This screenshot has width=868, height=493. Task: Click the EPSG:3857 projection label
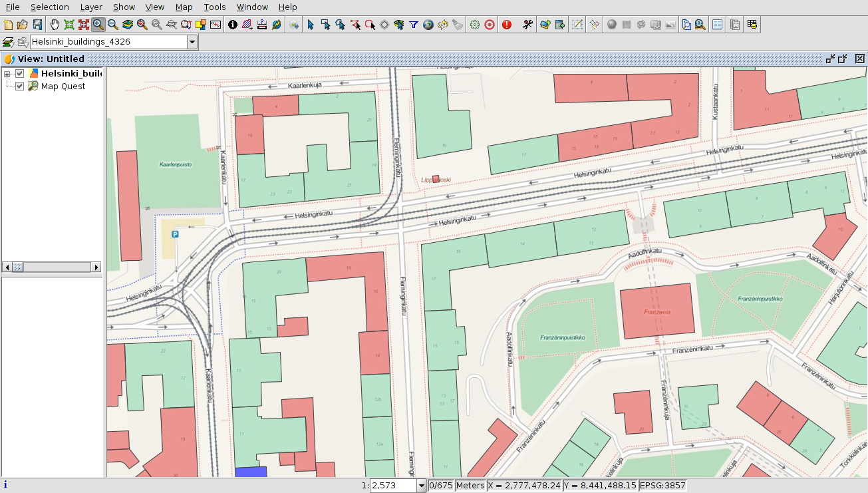pyautogui.click(x=662, y=486)
